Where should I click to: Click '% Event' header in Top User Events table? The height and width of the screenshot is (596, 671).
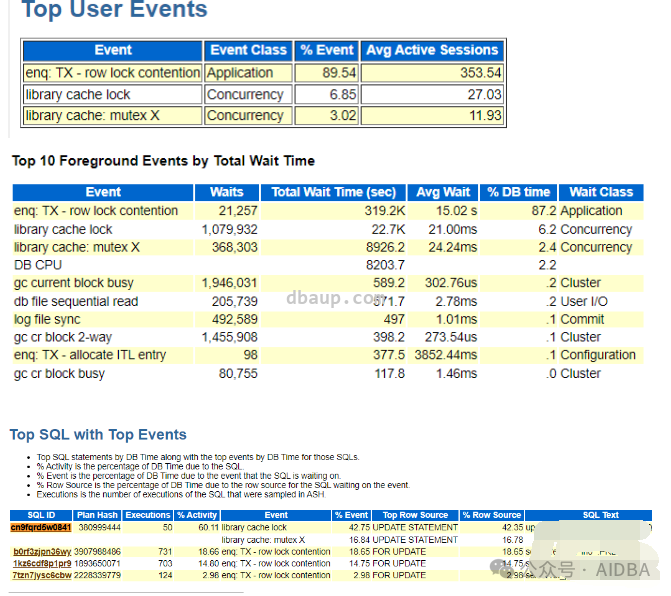pyautogui.click(x=327, y=50)
